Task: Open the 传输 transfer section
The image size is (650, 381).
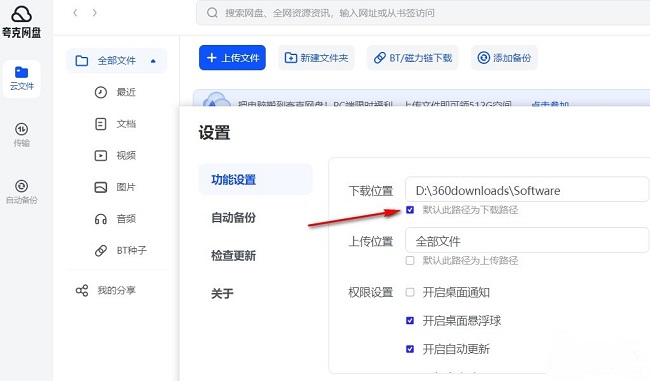Action: point(22,135)
